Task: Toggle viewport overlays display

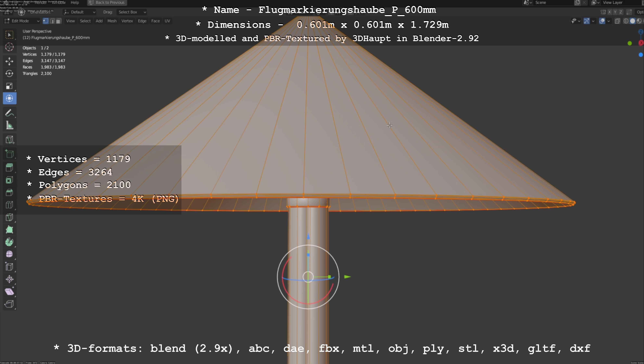Action: 602,21
